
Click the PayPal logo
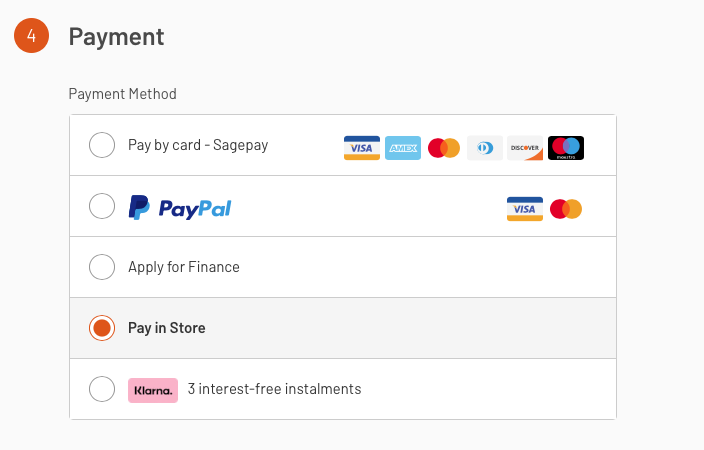[180, 208]
